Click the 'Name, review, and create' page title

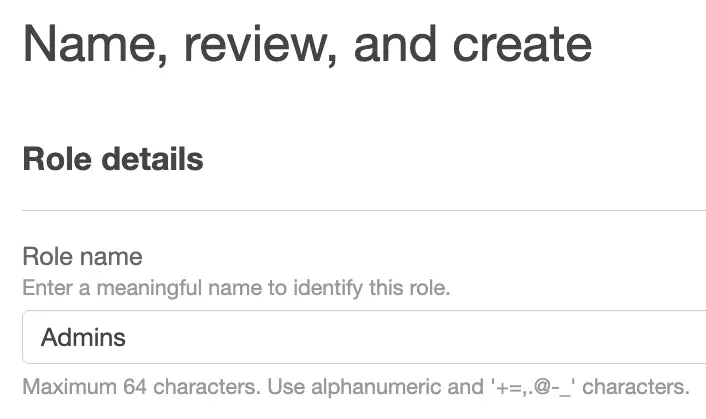(307, 44)
